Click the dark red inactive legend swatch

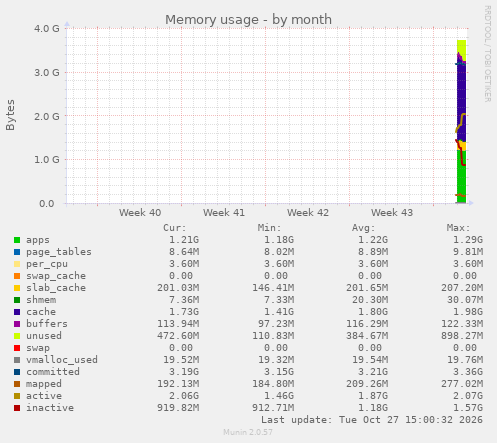tap(17, 408)
